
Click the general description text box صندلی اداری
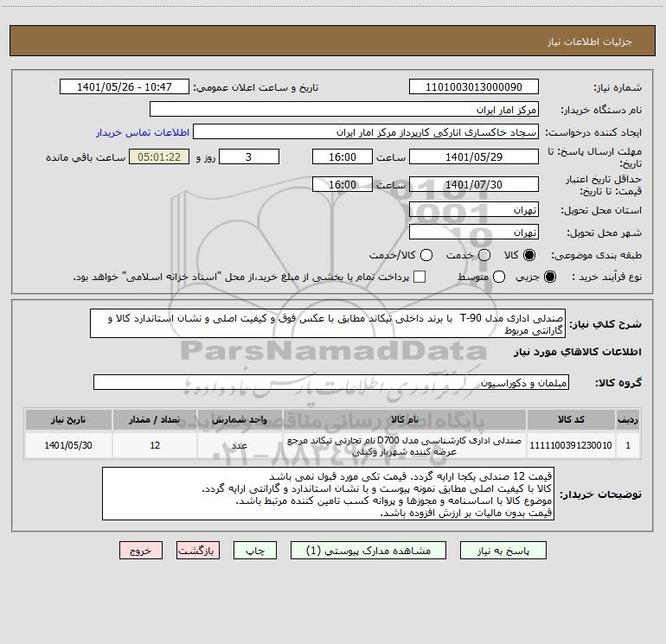[328, 323]
